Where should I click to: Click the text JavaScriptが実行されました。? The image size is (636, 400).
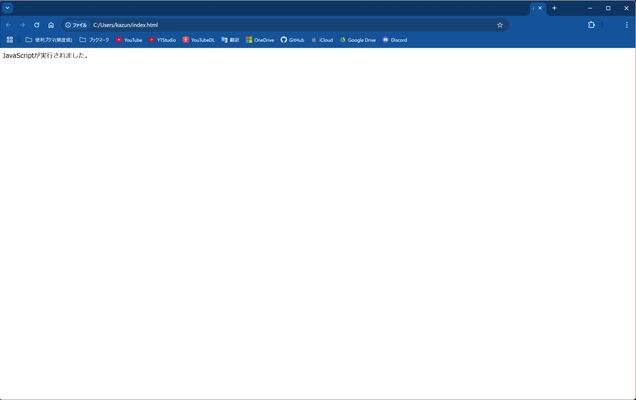pyautogui.click(x=45, y=56)
